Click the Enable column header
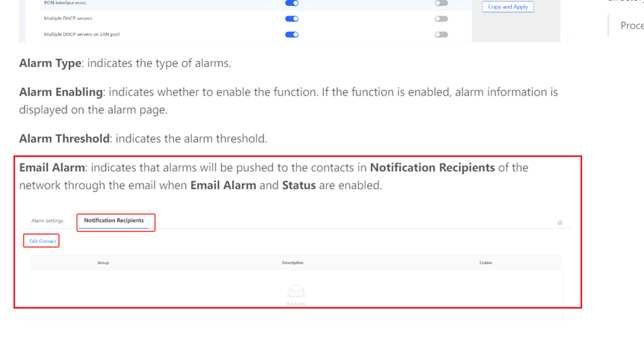 click(485, 263)
